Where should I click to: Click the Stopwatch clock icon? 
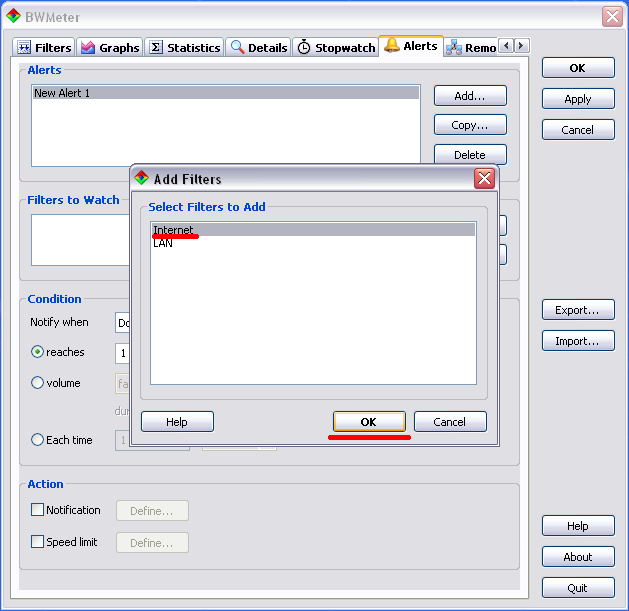(x=304, y=48)
